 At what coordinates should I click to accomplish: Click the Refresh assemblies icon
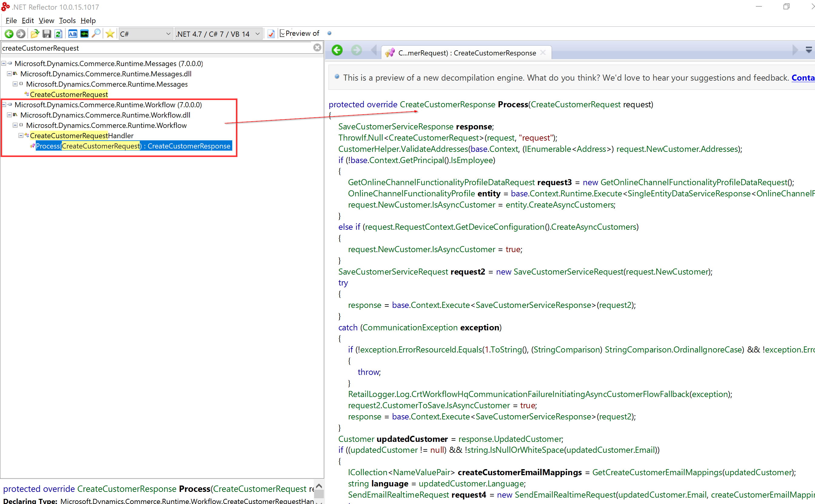[58, 34]
